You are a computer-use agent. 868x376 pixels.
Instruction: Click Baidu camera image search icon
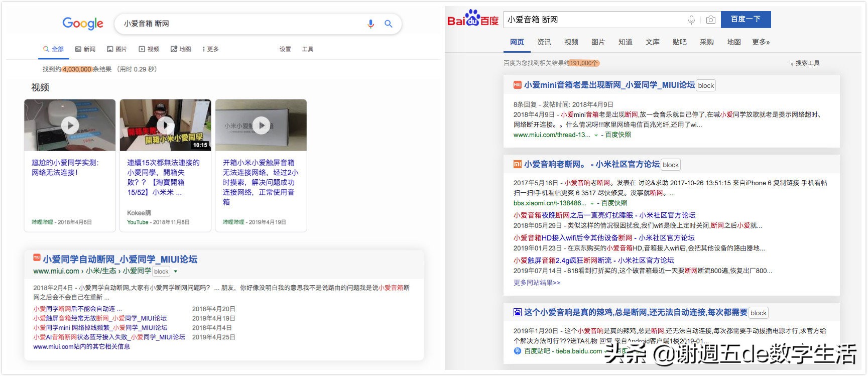click(x=710, y=20)
